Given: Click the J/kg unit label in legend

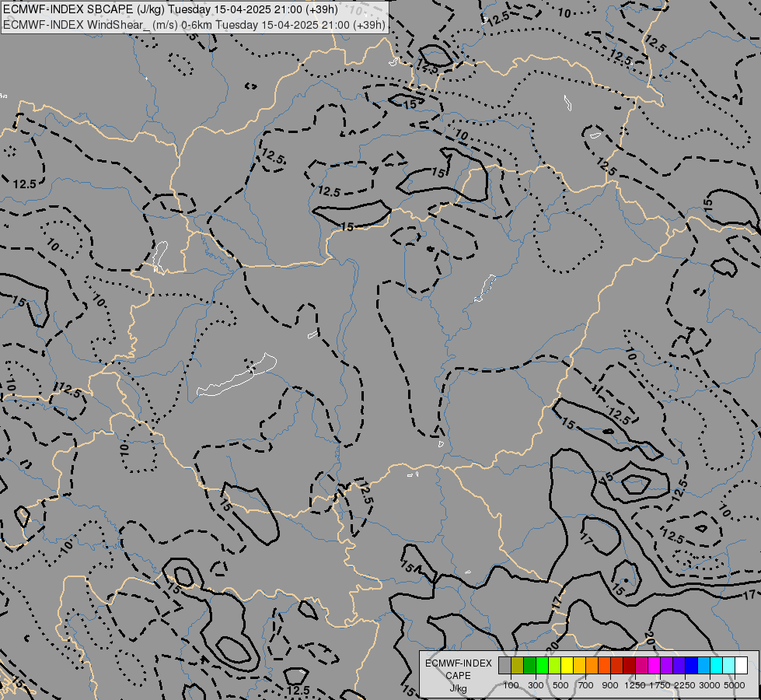Looking at the screenshot, I should coord(458,688).
